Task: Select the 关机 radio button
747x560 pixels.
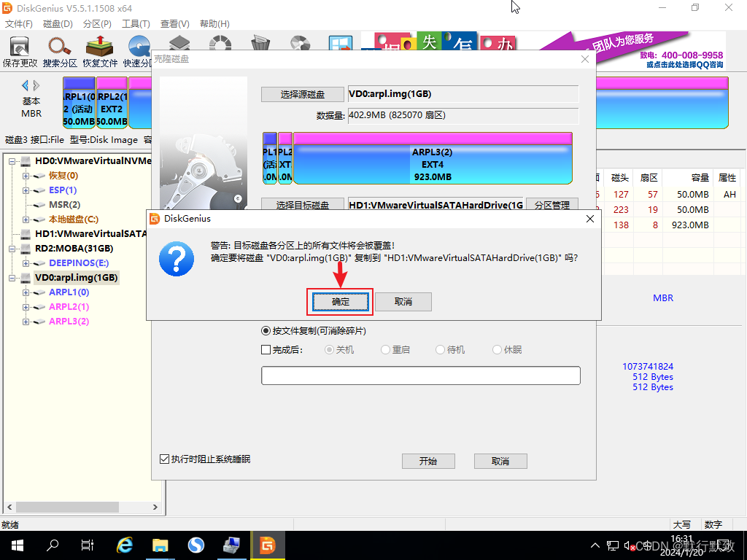Action: click(329, 350)
